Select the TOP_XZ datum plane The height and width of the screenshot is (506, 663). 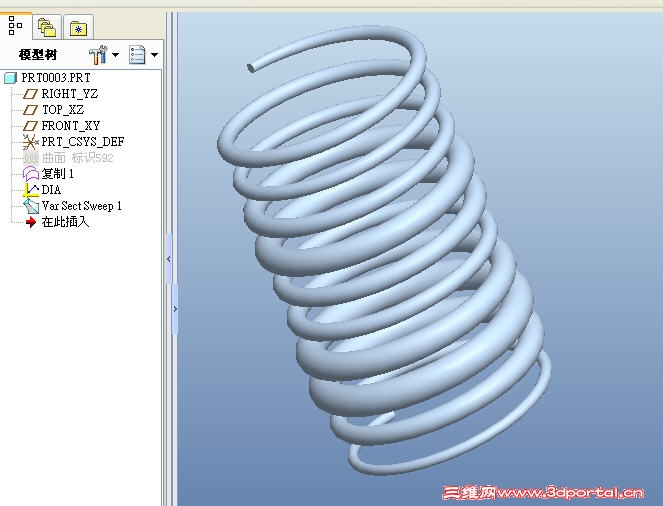point(63,110)
